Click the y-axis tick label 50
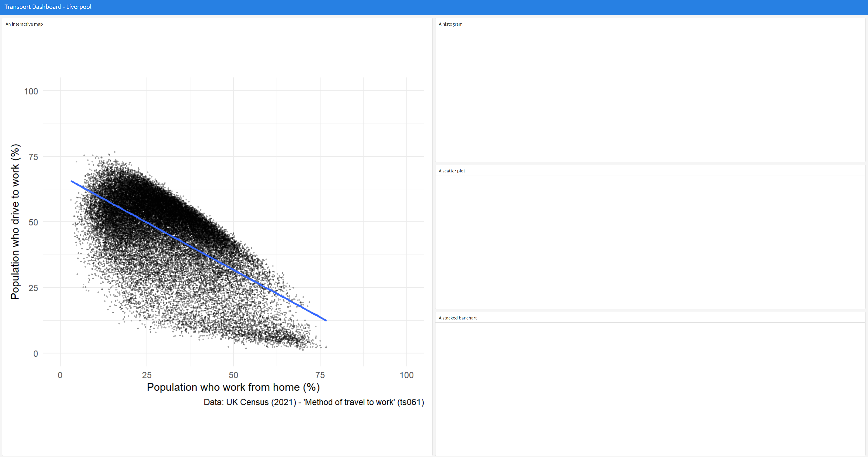The height and width of the screenshot is (457, 868). (x=33, y=222)
